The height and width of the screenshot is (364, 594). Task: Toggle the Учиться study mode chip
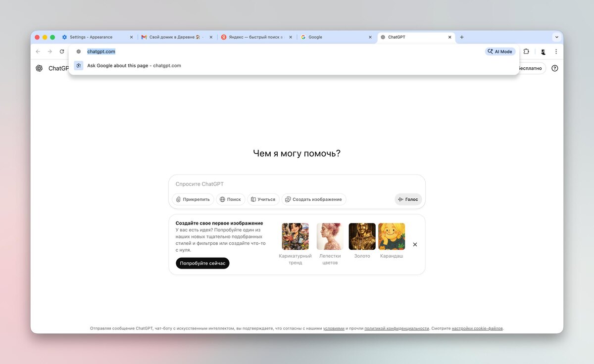[x=263, y=199]
